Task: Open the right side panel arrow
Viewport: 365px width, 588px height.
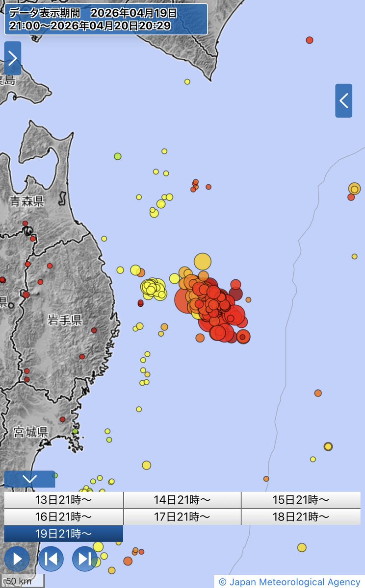Action: pos(344,101)
